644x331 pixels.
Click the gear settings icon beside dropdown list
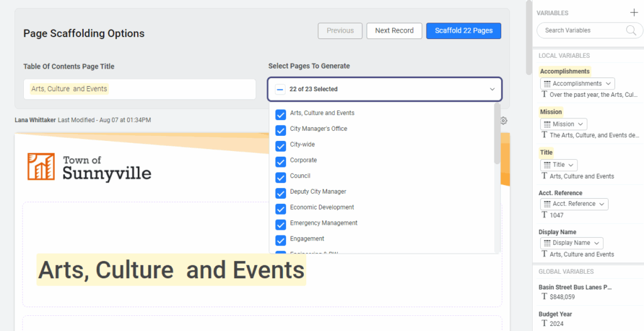(504, 121)
